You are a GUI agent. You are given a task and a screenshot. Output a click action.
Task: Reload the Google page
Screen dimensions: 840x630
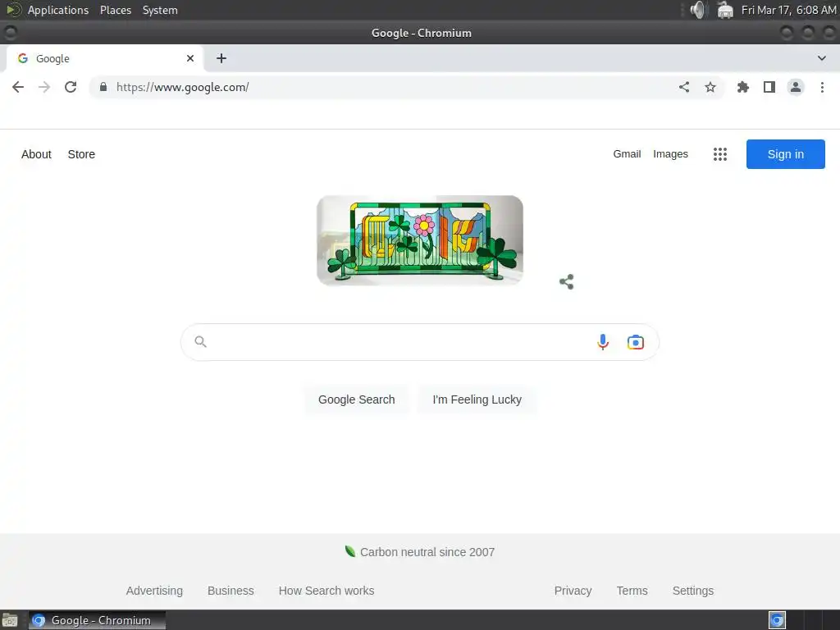(x=71, y=87)
